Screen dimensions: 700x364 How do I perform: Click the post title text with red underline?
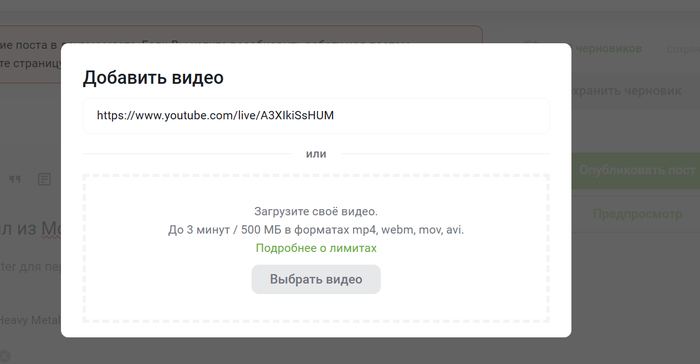(x=30, y=228)
